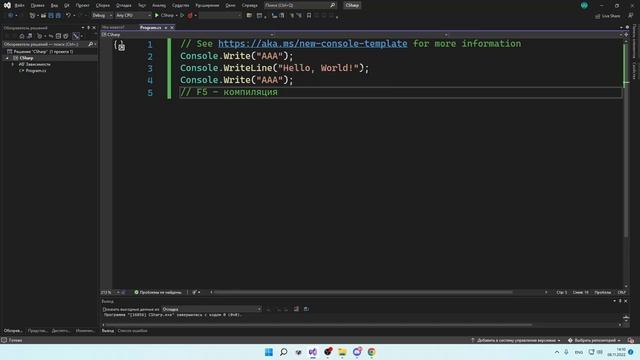This screenshot has height=360, width=640.
Task: Click the user account avatar in the title bar
Action: [x=584, y=5]
